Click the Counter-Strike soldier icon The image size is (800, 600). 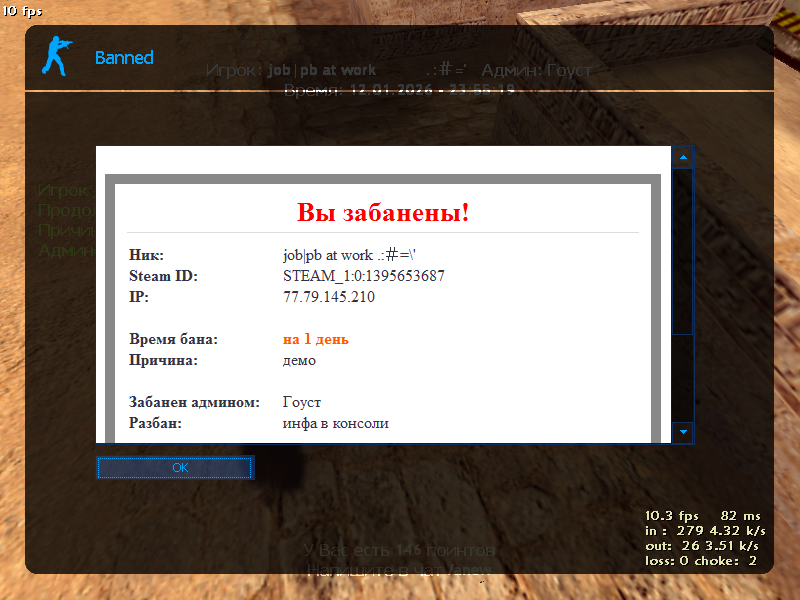click(58, 56)
